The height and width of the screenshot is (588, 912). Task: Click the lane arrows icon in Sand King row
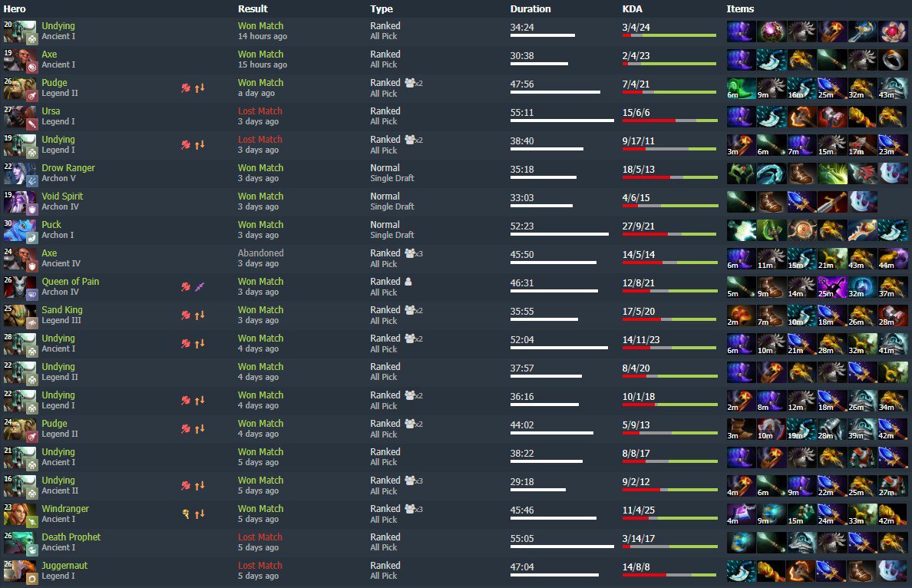200,315
